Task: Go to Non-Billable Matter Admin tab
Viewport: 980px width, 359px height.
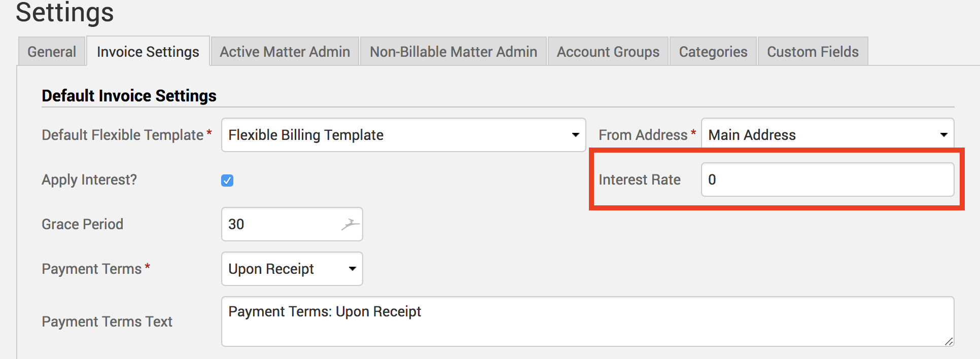Action: [x=453, y=52]
